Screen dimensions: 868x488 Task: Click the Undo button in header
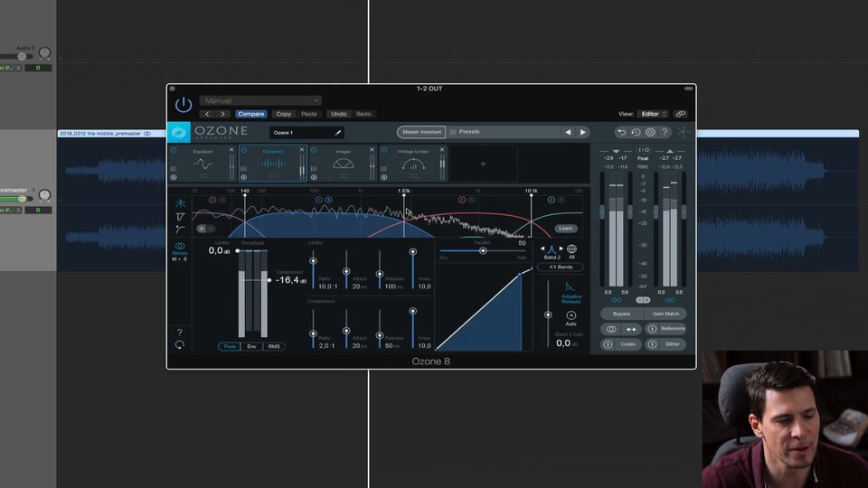338,114
